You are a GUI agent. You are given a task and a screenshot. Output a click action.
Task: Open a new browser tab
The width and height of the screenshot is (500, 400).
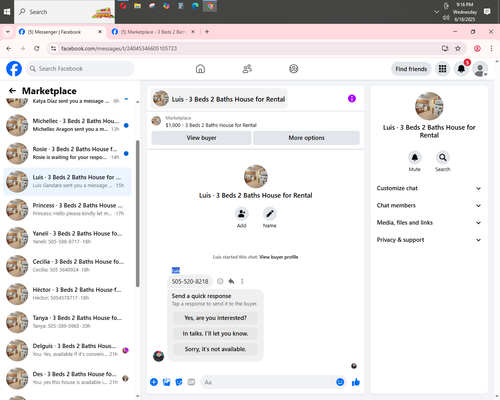point(207,32)
